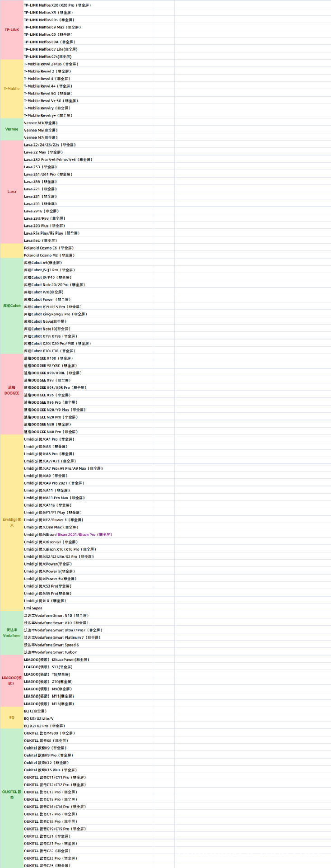Click the T-Mobile Revvl V+ 5G cell
331x868 pixels.
[x=88, y=101]
